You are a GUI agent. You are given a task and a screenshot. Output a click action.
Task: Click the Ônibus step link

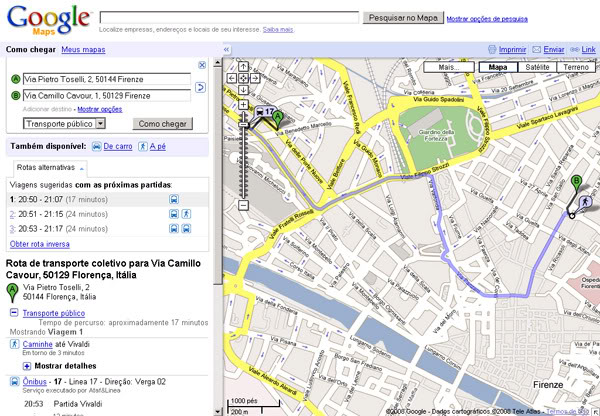(x=34, y=382)
